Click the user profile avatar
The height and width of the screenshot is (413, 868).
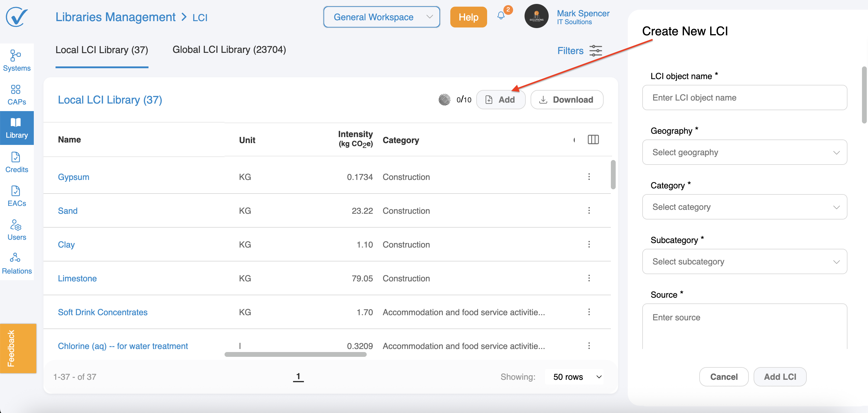pyautogui.click(x=536, y=16)
